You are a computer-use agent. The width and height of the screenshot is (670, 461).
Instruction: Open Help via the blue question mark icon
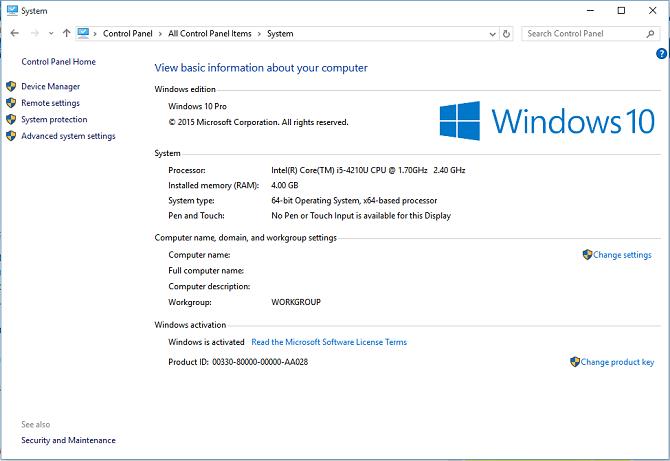click(x=662, y=53)
